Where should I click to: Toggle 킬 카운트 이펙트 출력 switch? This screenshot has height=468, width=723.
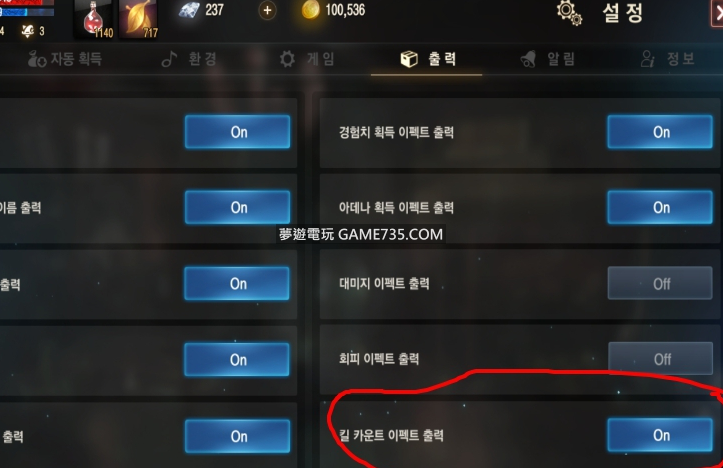click(660, 435)
